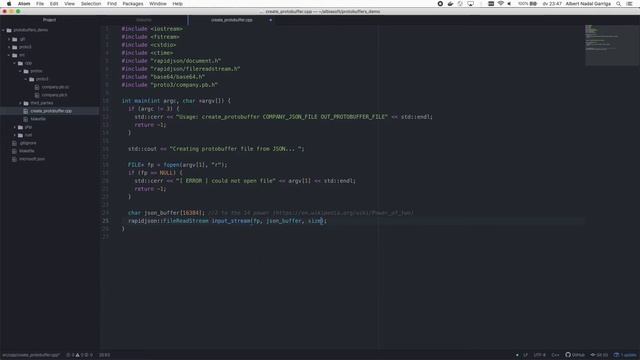Open the View menu
Viewport: 640px width, 360px height.
[69, 4]
